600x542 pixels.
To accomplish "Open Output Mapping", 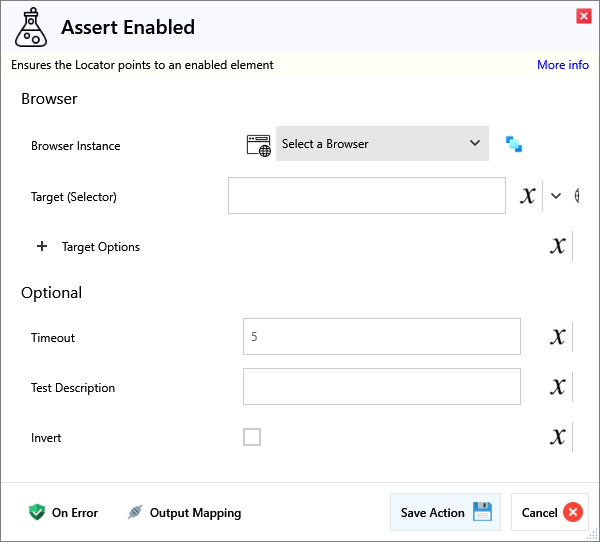I will 184,513.
